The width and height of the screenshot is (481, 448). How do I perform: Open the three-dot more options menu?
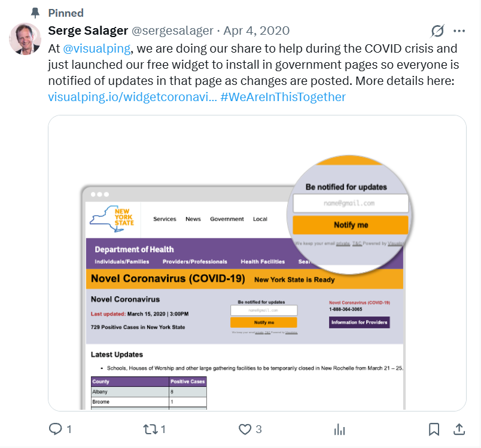[459, 31]
